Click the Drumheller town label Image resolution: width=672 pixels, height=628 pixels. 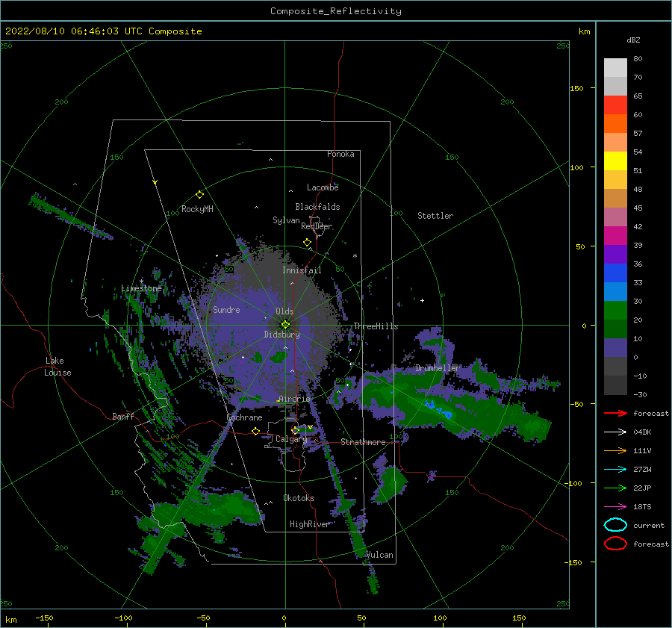click(x=438, y=368)
